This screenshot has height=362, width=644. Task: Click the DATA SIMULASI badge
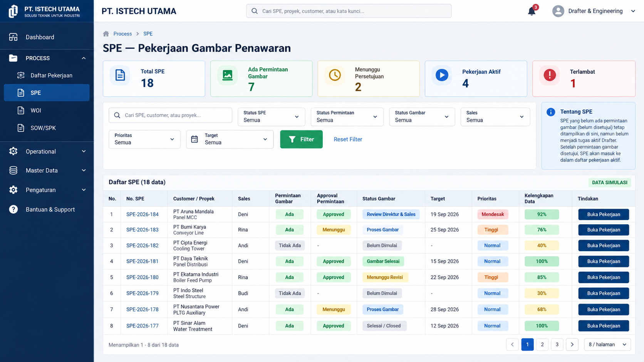(x=609, y=182)
